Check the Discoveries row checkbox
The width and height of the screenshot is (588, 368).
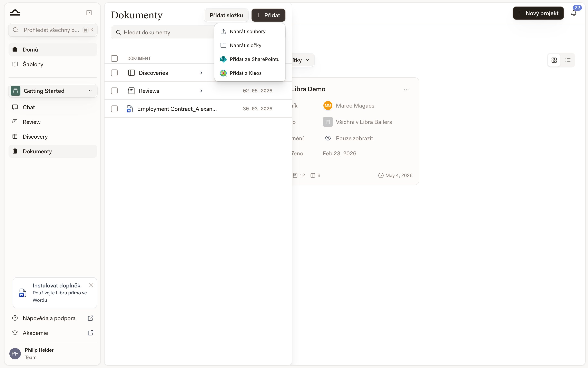click(x=114, y=73)
